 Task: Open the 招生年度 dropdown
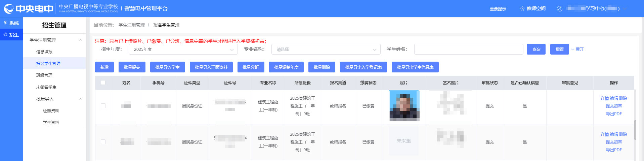(183, 50)
